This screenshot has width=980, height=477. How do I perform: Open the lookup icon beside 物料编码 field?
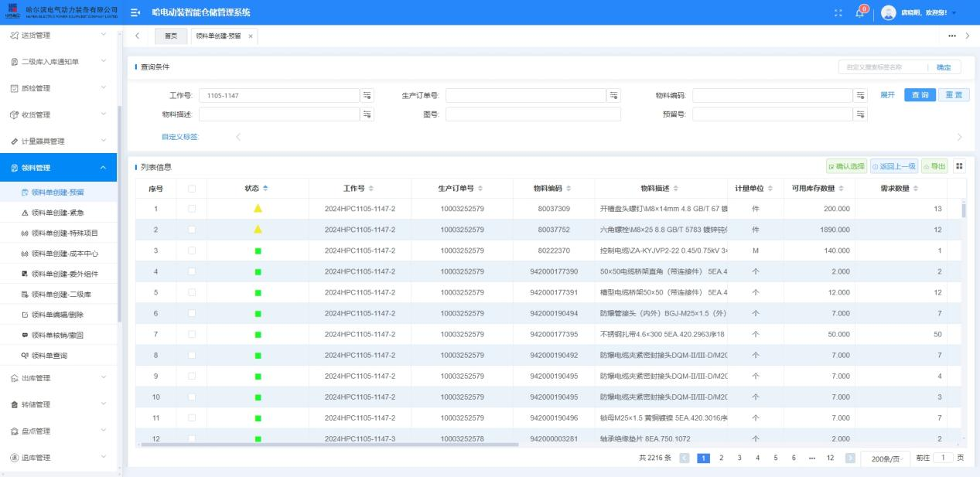pyautogui.click(x=860, y=95)
